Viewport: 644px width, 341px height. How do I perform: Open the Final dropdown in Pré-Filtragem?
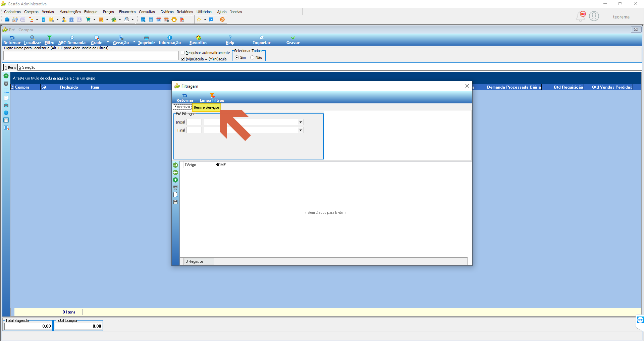click(x=301, y=130)
